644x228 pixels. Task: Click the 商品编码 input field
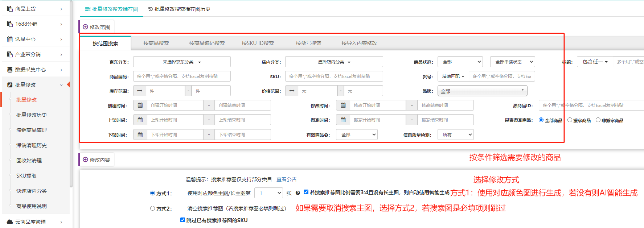[182, 76]
